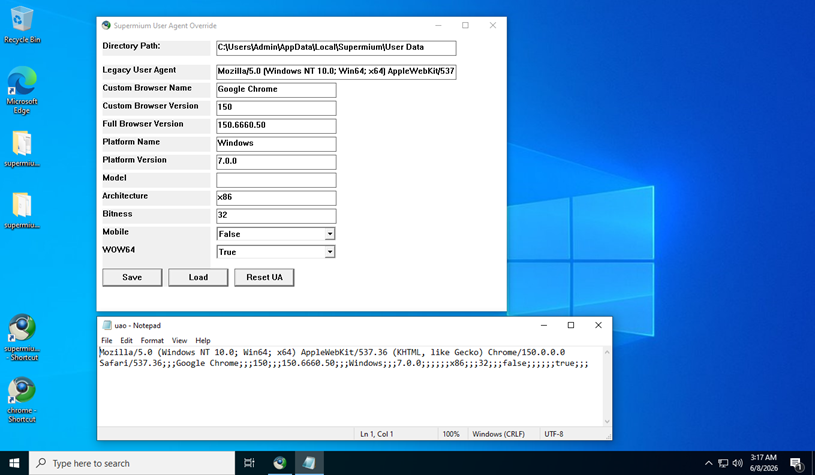Image resolution: width=815 pixels, height=475 pixels.
Task: Select the upper supermium folder on the desktop
Action: click(x=22, y=149)
